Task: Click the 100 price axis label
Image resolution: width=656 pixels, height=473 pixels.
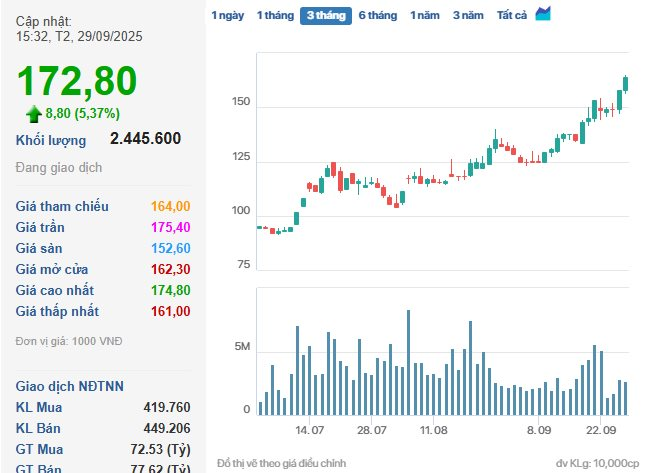Action: tap(241, 210)
